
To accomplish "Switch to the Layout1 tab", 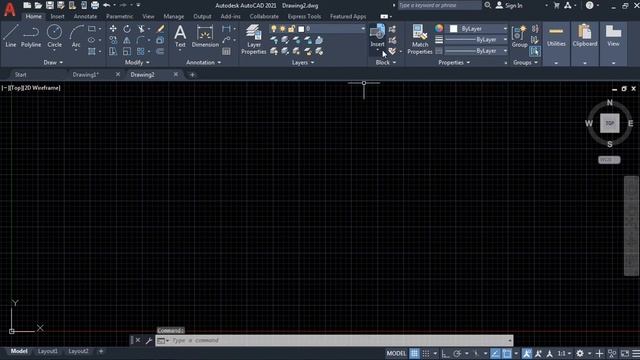I will (48, 351).
